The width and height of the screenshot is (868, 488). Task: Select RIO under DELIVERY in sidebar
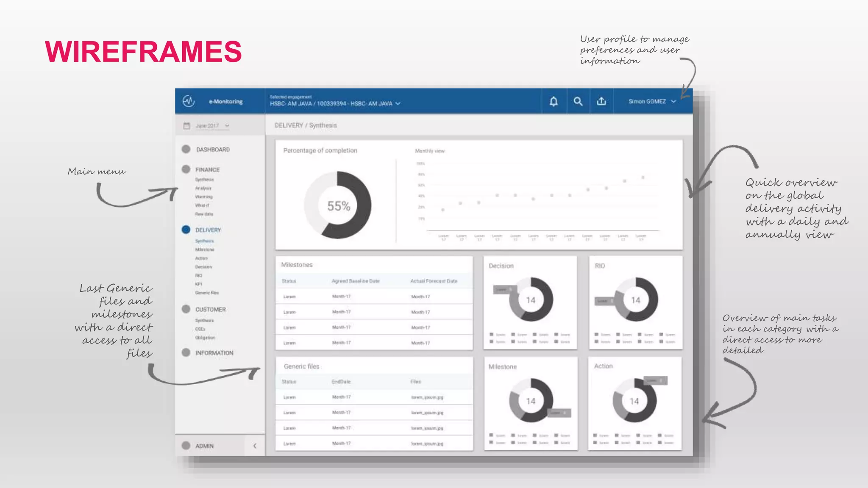(x=198, y=275)
